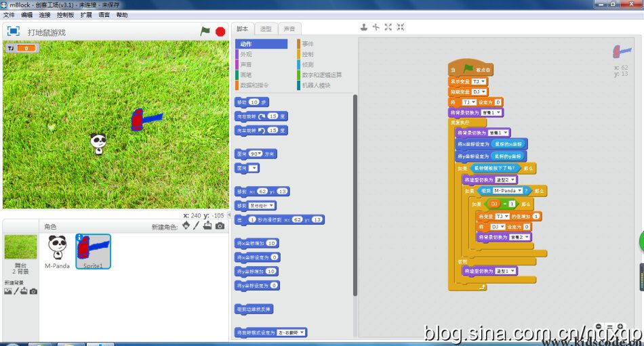Upload a backdrop from file icon

[24, 291]
